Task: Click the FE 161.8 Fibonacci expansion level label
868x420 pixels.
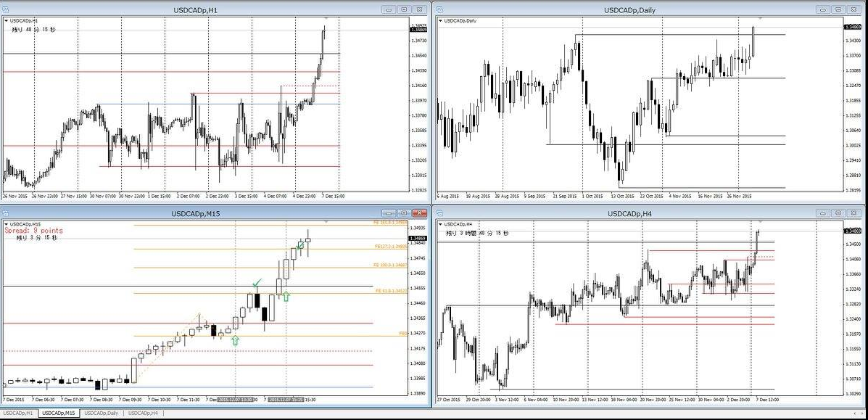Action: [x=390, y=223]
